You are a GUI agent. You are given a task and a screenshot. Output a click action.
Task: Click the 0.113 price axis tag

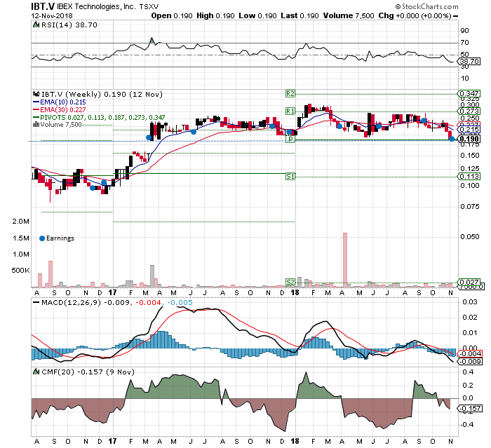coord(469,176)
